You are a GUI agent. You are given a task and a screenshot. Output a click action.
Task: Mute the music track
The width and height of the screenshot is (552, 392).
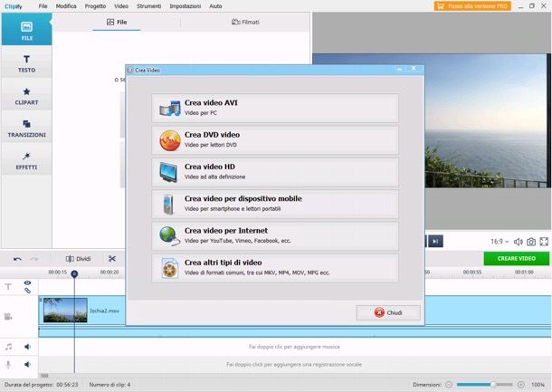point(27,347)
